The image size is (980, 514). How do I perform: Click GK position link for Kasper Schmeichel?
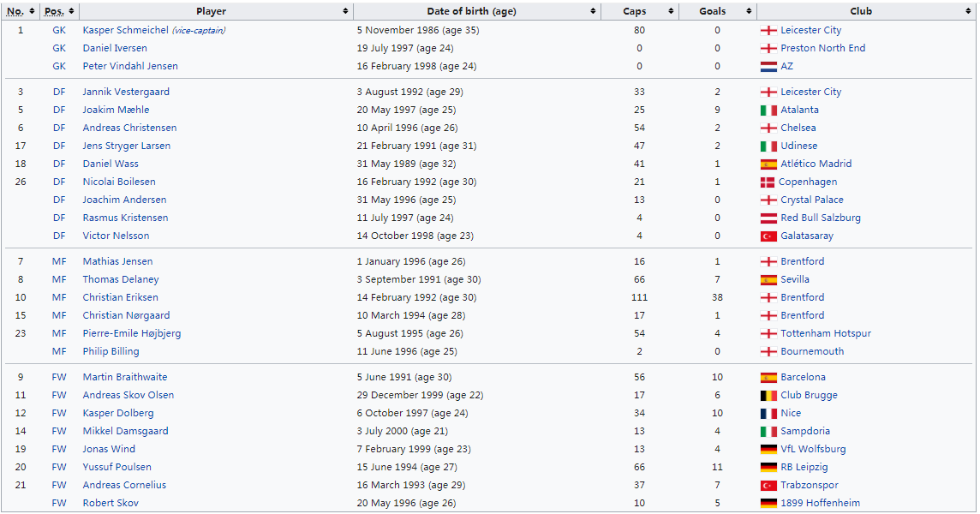coord(59,30)
